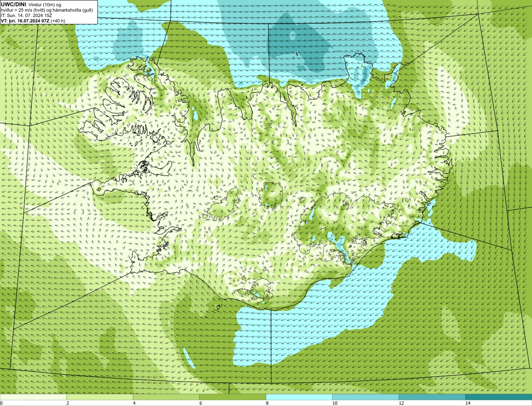The height and width of the screenshot is (406, 532).
Task: Click the 4–6 m/s green legend swatch
Action: pos(166,397)
